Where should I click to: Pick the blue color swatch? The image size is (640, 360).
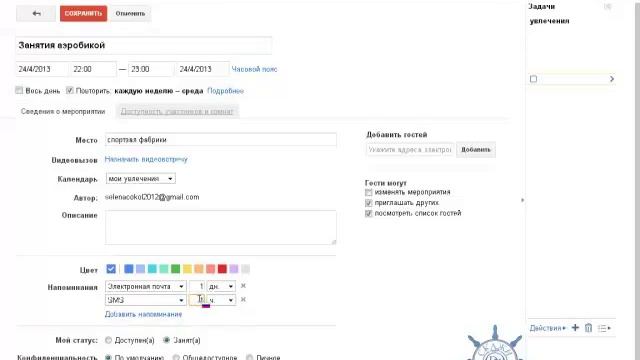coord(129,269)
